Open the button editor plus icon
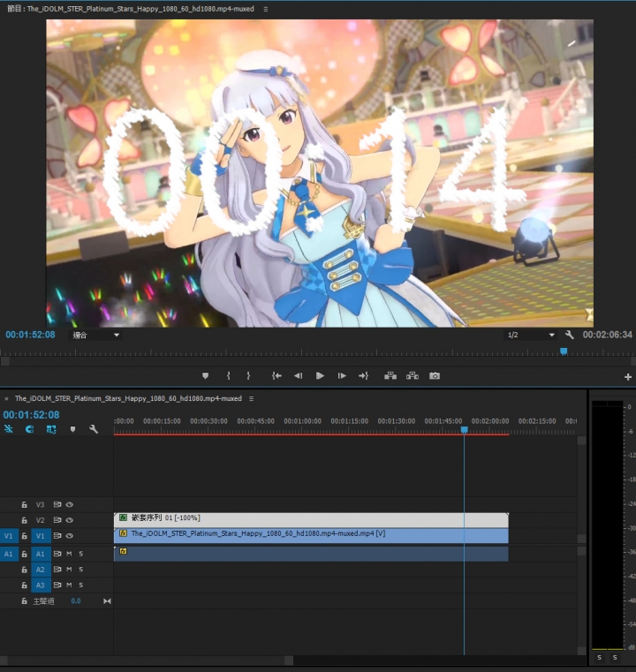Viewport: 636px width, 672px height. [x=628, y=377]
